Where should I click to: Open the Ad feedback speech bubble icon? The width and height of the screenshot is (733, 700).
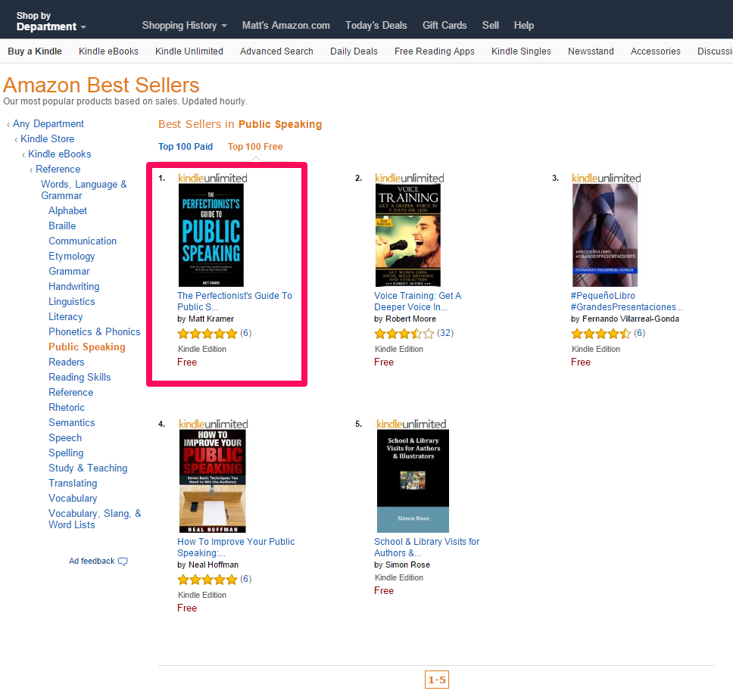pyautogui.click(x=123, y=562)
